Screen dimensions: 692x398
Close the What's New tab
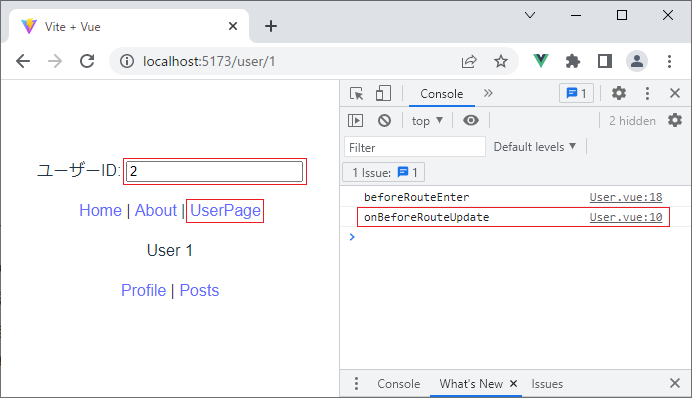pos(513,384)
